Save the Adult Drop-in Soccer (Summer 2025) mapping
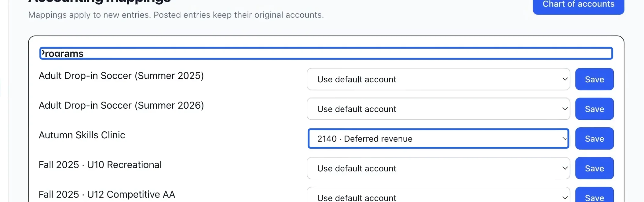The image size is (644, 202). (594, 79)
